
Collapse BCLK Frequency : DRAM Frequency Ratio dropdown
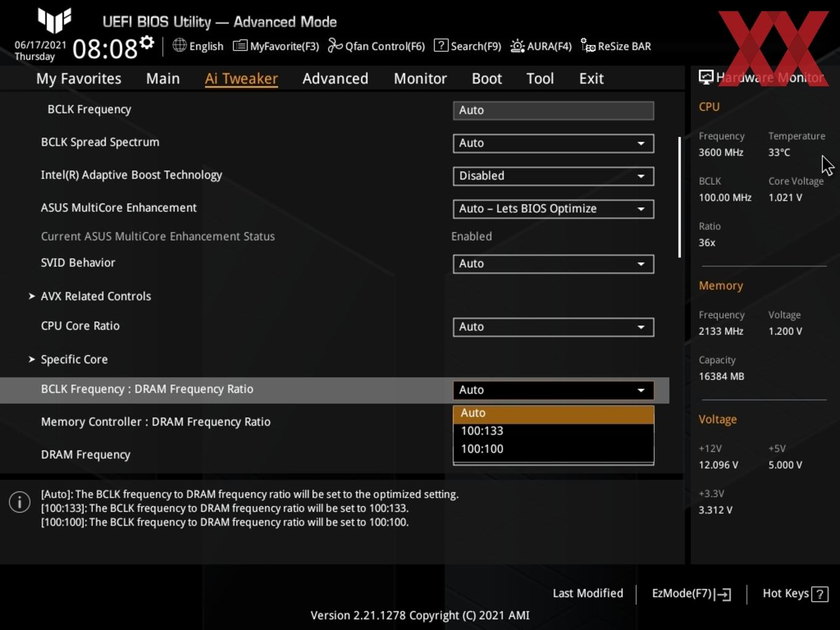pos(553,390)
